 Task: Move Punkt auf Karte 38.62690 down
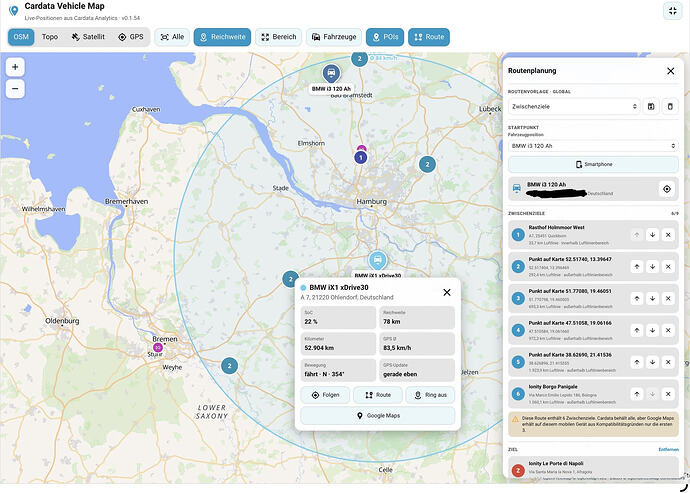pos(652,362)
